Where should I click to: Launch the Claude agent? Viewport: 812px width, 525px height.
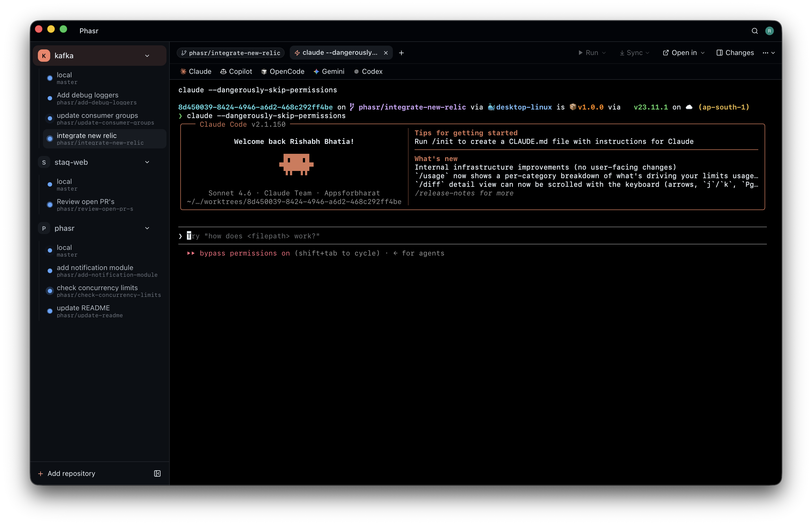(x=196, y=72)
